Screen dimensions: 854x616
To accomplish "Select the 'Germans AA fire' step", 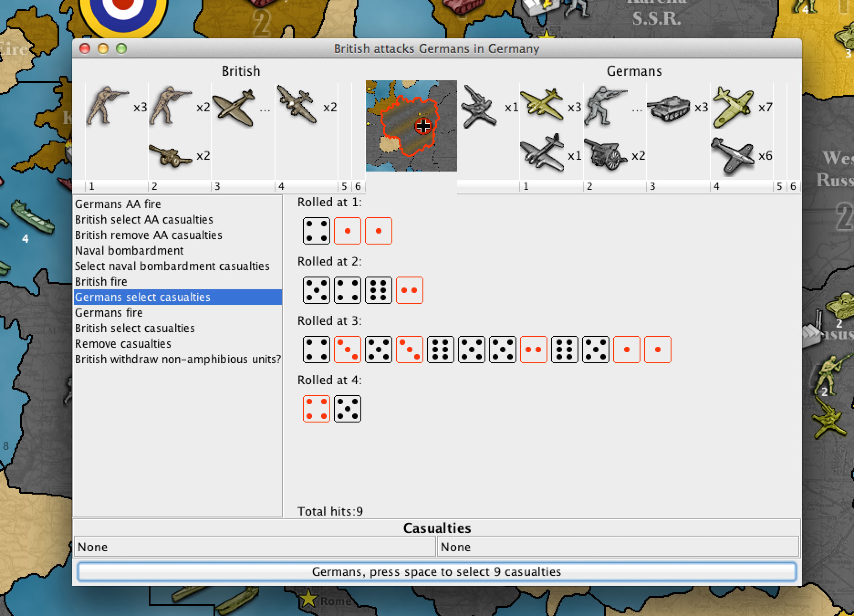I will tap(118, 204).
